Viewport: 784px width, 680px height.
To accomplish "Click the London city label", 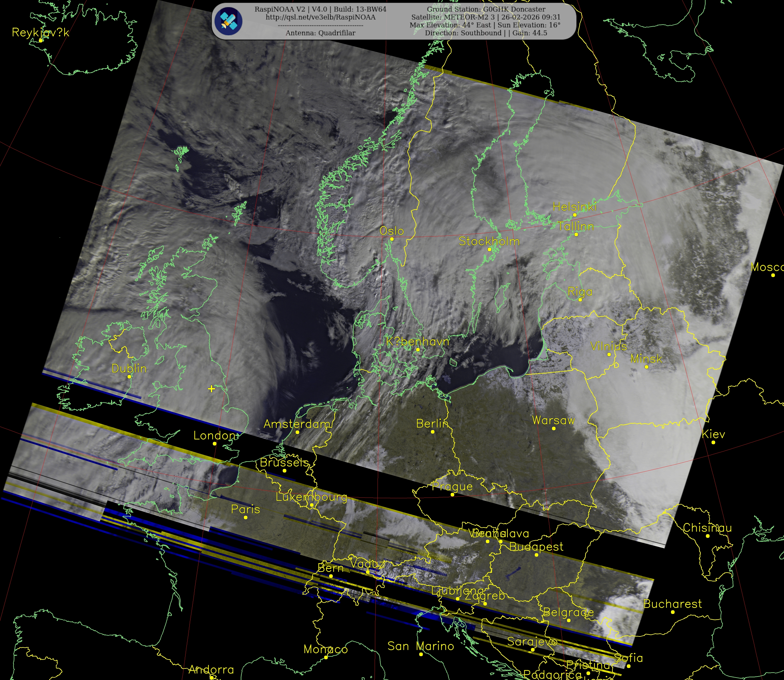I will point(215,436).
